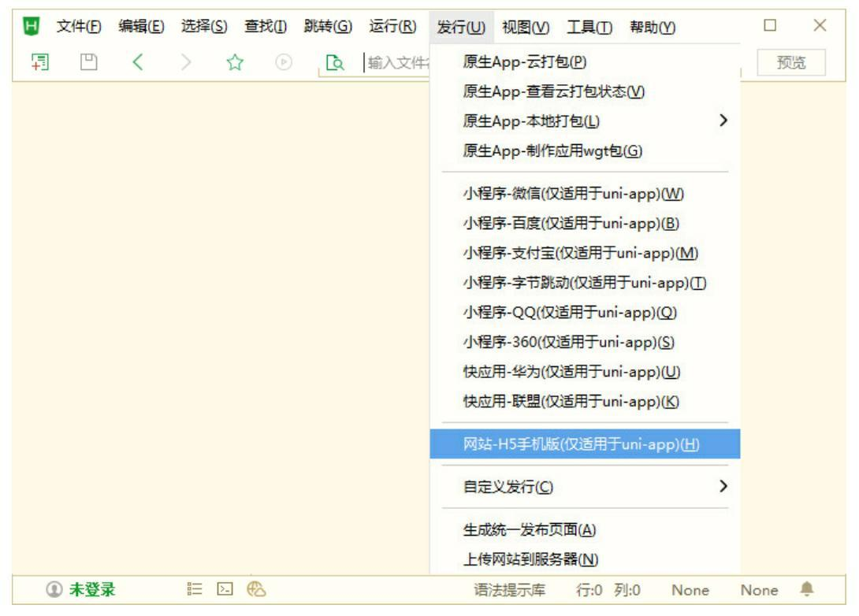Choose 小程序-字节跳动 publish option

pos(585,283)
